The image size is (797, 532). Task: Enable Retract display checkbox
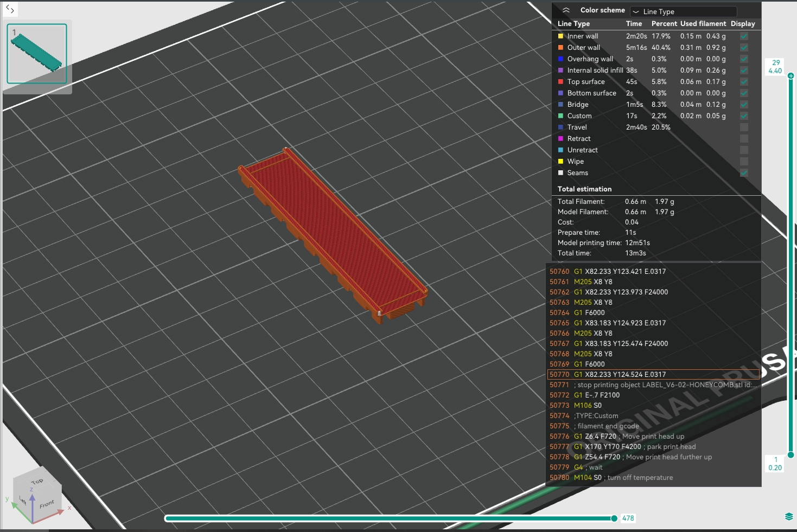click(744, 139)
